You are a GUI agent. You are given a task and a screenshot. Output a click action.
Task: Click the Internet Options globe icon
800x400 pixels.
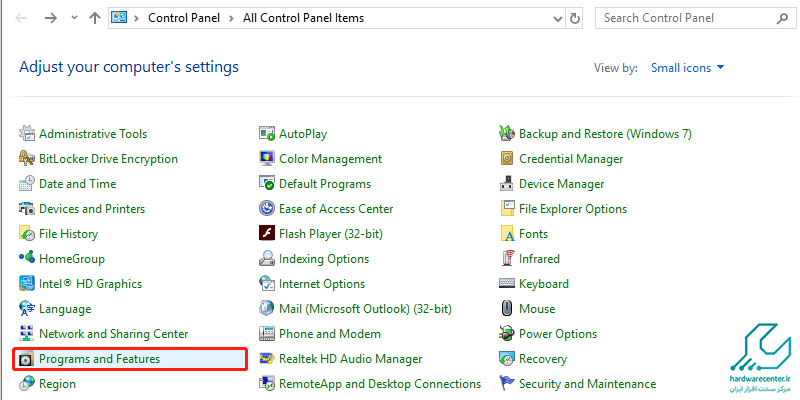[267, 284]
